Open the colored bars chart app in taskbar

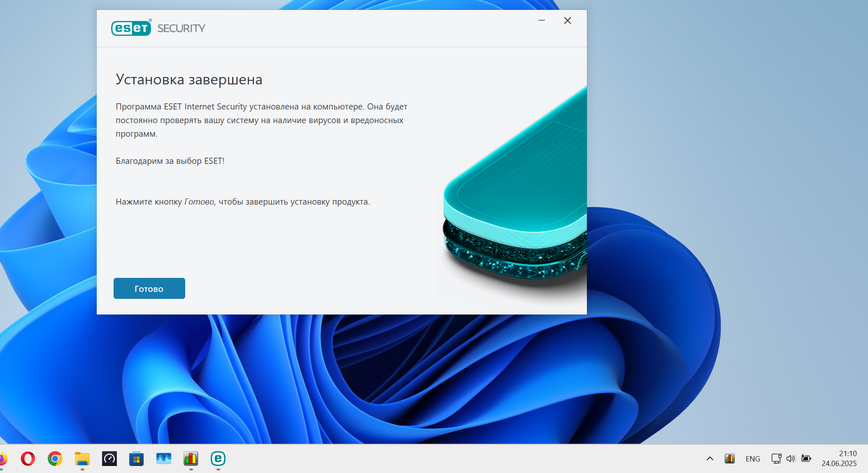(x=191, y=458)
